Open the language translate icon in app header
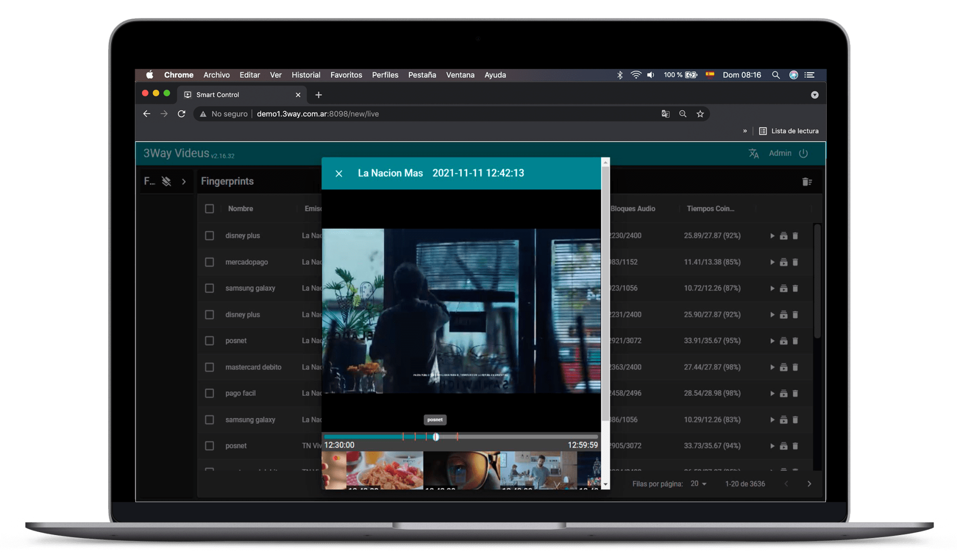957x560 pixels. tap(754, 154)
